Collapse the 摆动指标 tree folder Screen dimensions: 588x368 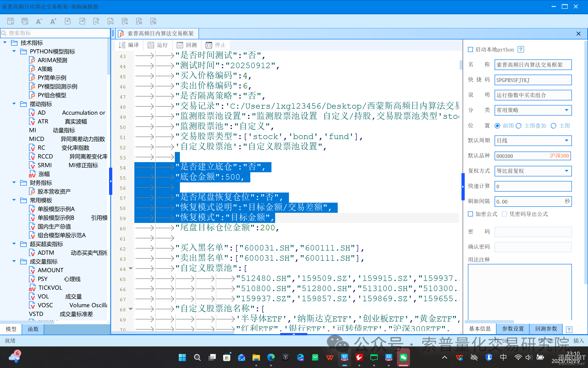(14, 104)
